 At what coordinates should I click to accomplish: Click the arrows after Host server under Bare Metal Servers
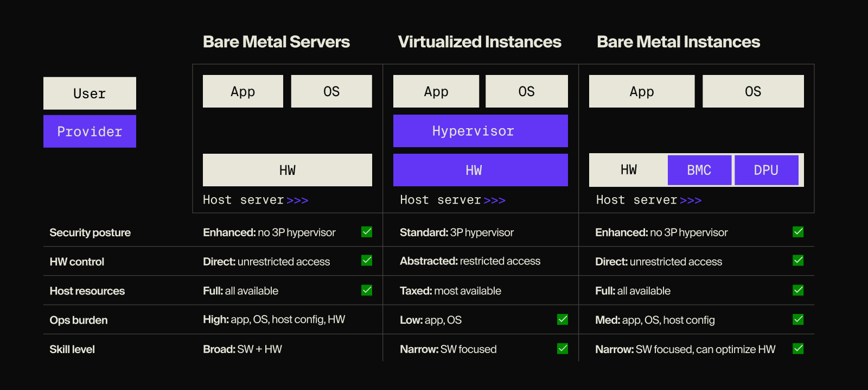pos(297,200)
